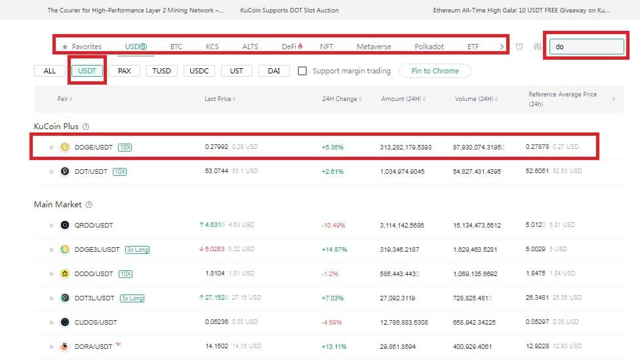Sort by Reference Average Price column
640x364 pixels.
click(571, 99)
